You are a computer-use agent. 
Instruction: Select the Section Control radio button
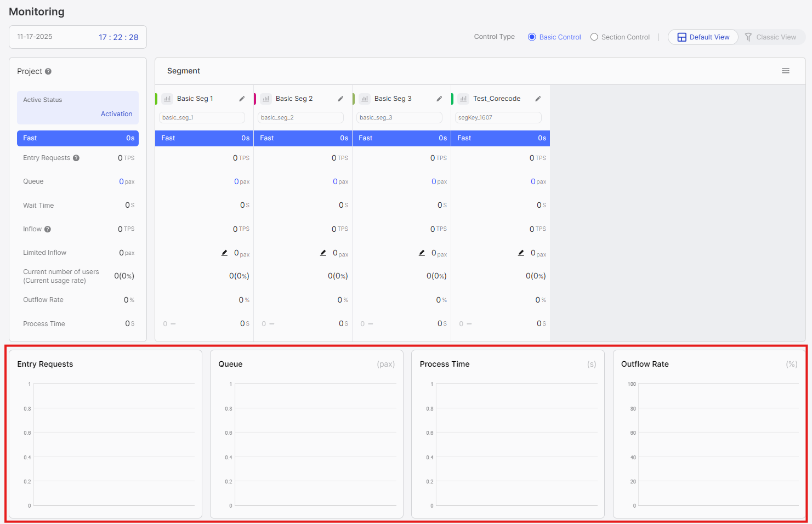594,37
